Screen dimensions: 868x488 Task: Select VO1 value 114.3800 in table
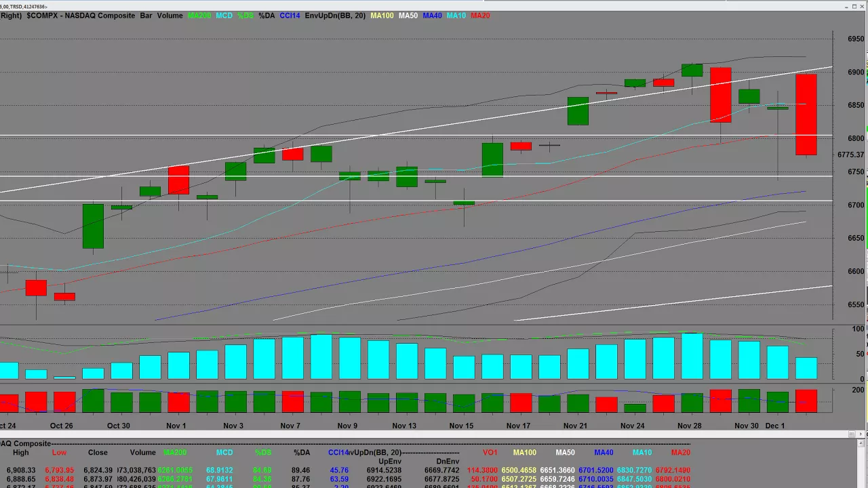pos(482,470)
